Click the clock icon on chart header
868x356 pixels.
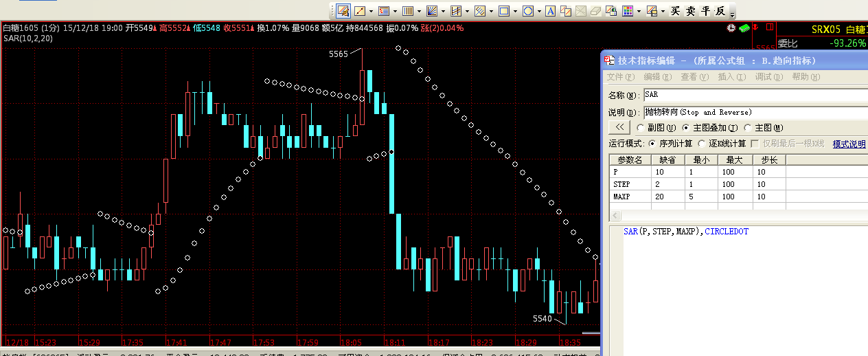point(732,27)
